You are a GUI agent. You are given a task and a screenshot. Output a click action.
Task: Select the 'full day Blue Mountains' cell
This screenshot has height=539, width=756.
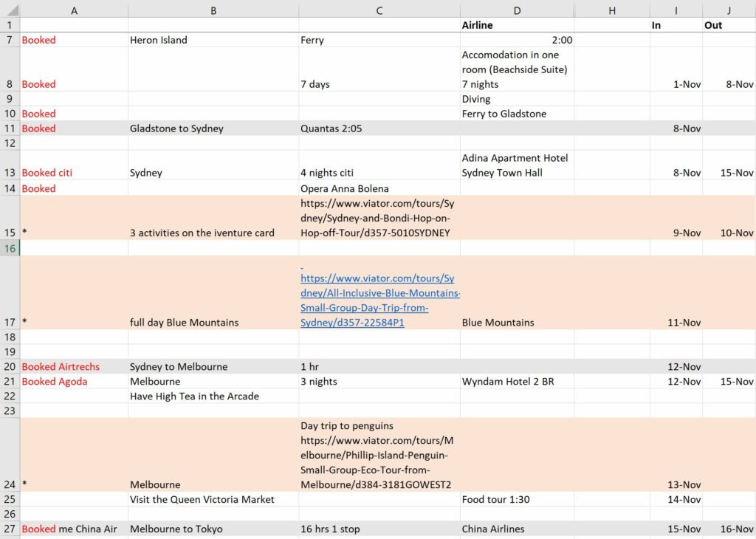click(213, 292)
